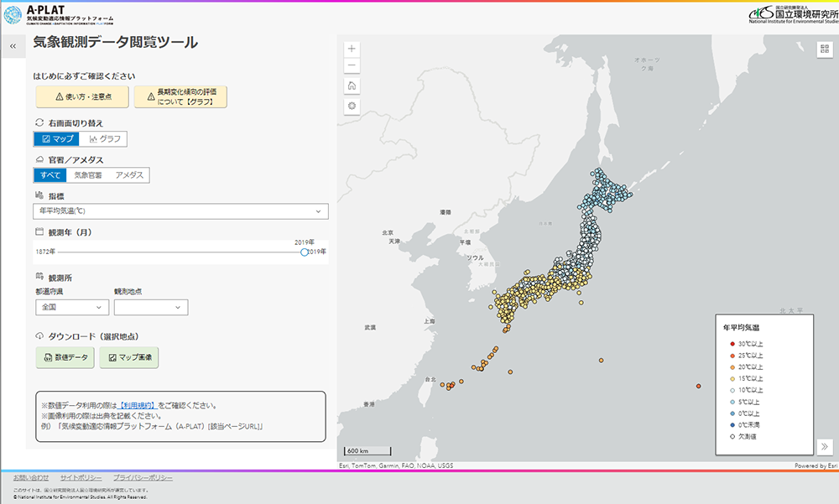Click the observation year slider handle
This screenshot has width=839, height=504.
304,252
